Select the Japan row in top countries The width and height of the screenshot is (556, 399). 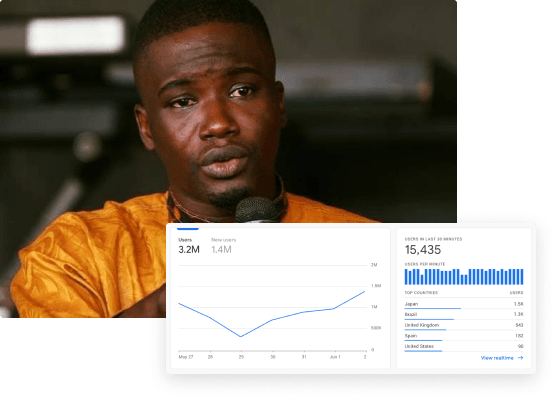pyautogui.click(x=464, y=304)
